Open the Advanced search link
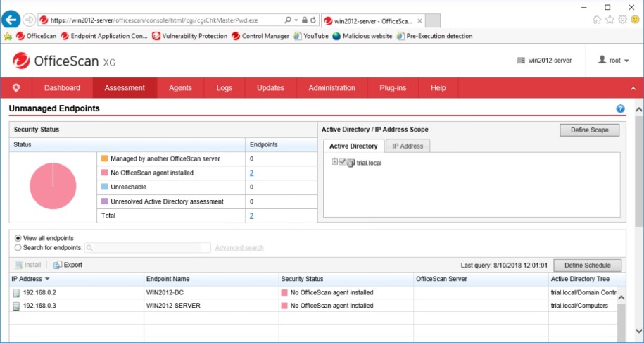 pos(239,248)
